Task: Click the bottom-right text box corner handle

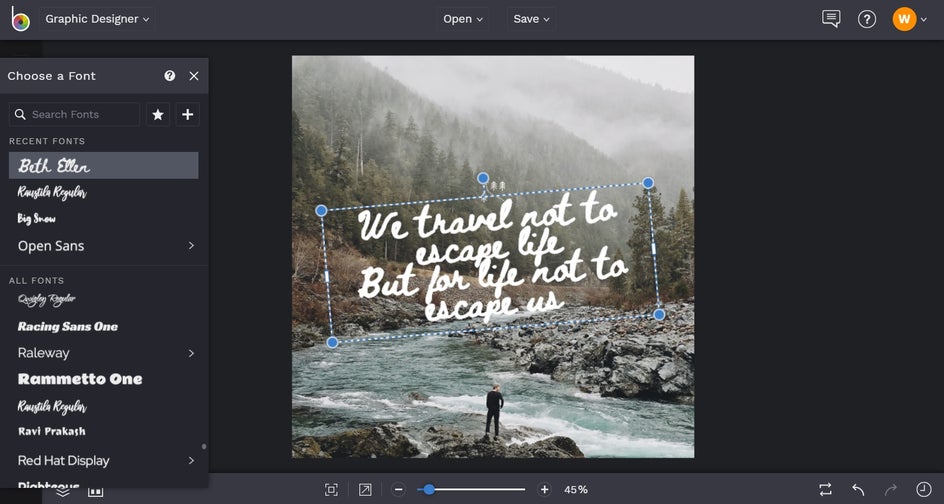Action: (x=659, y=314)
